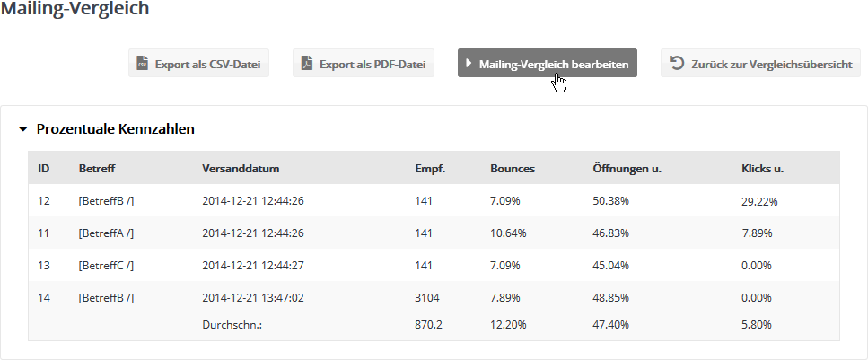
Task: Click the Öffnungen u. column header
Action: pyautogui.click(x=627, y=168)
